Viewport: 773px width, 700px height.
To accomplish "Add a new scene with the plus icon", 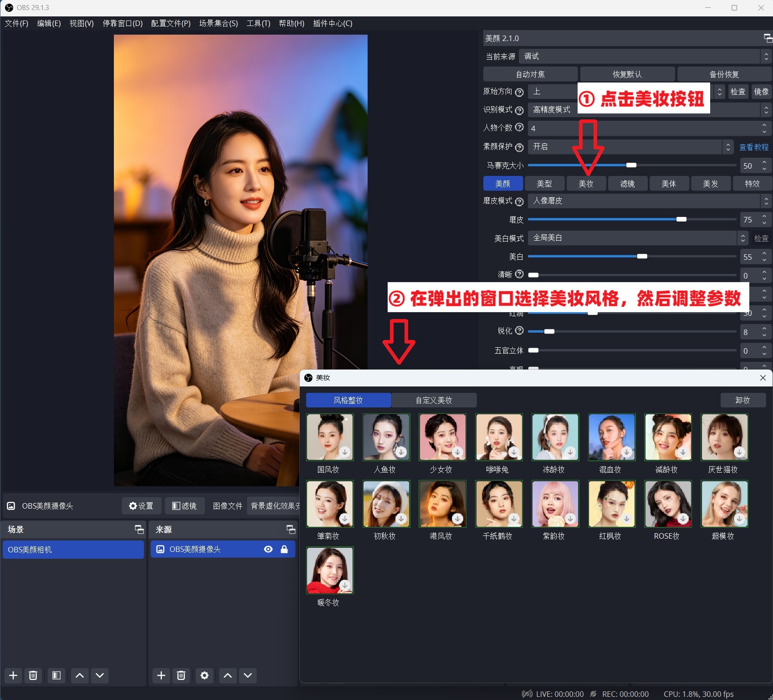I will pos(13,675).
